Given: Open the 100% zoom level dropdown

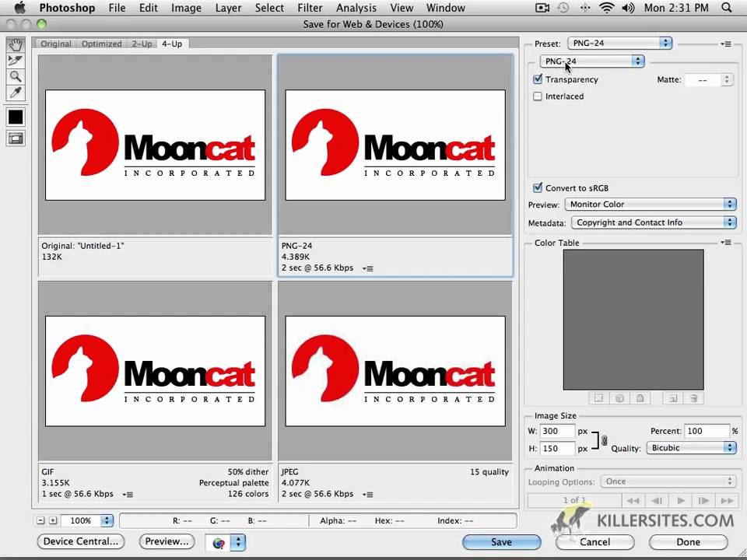Looking at the screenshot, I should [89, 520].
